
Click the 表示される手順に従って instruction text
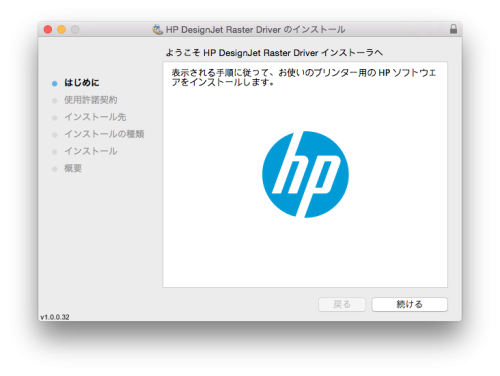tap(304, 77)
